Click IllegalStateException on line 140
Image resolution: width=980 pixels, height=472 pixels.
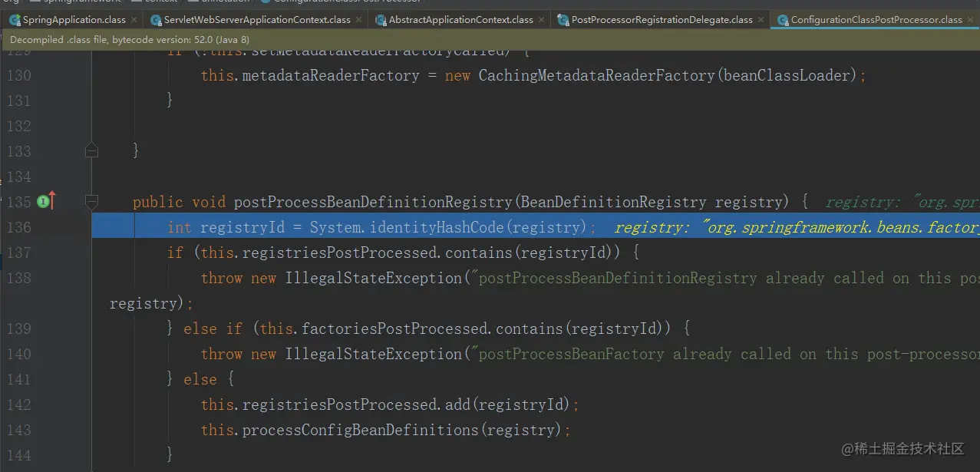(374, 354)
